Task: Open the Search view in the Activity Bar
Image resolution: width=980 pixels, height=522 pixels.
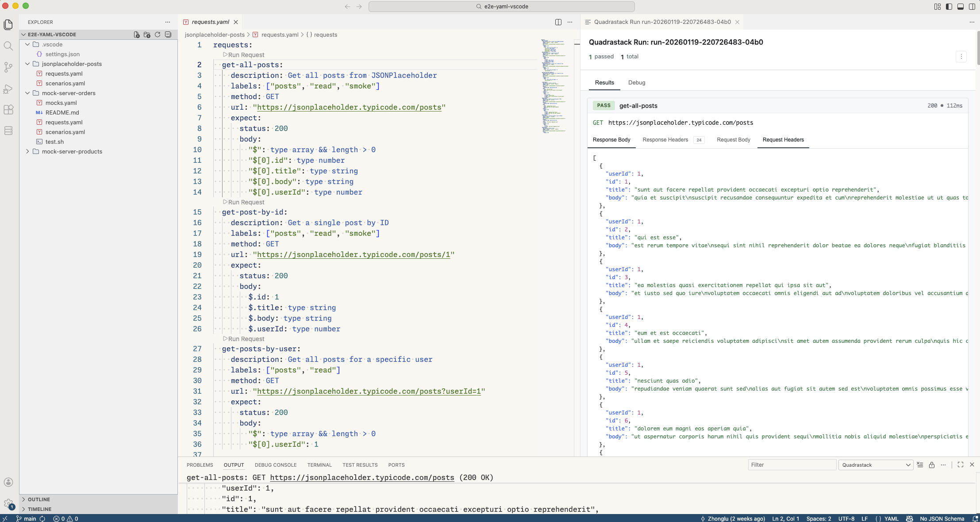Action: 8,46
